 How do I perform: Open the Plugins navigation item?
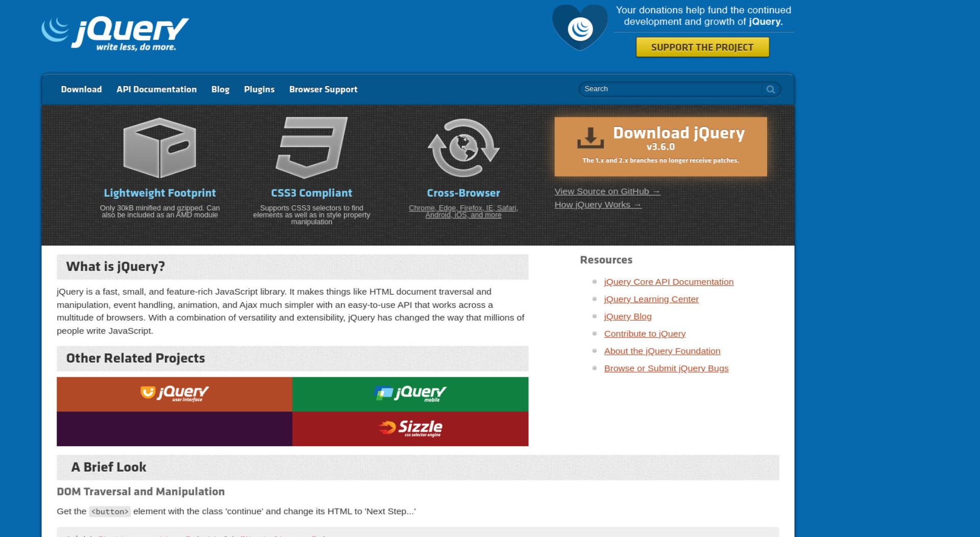click(x=259, y=89)
